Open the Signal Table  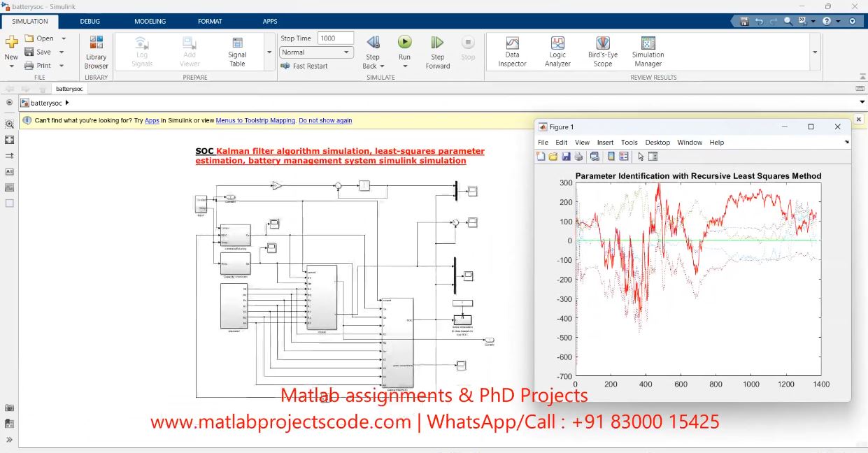coord(237,52)
